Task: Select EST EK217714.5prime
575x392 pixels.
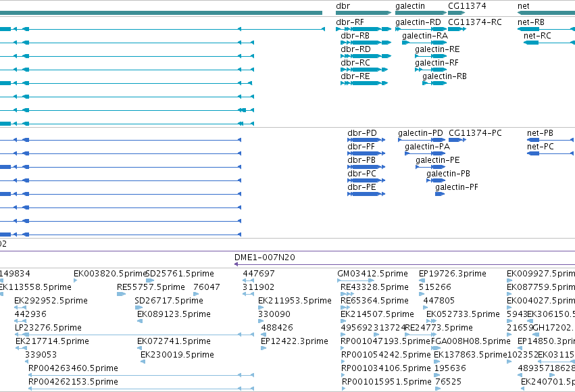Action: 52,341
